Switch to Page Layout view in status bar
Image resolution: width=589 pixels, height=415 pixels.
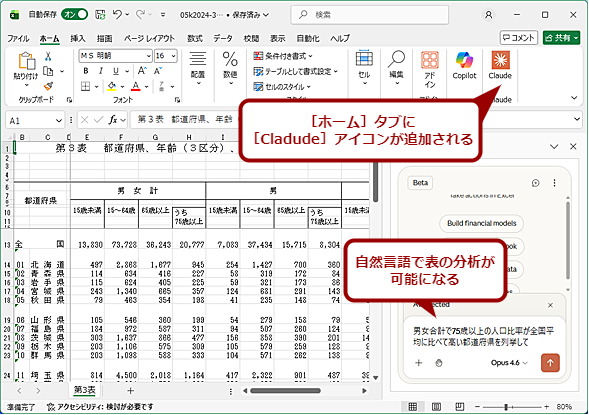click(x=436, y=407)
